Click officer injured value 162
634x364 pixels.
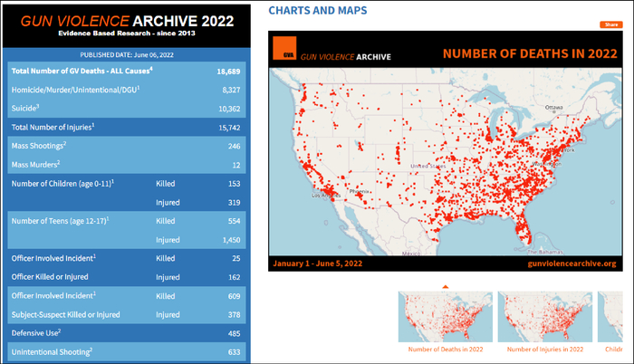click(x=234, y=277)
